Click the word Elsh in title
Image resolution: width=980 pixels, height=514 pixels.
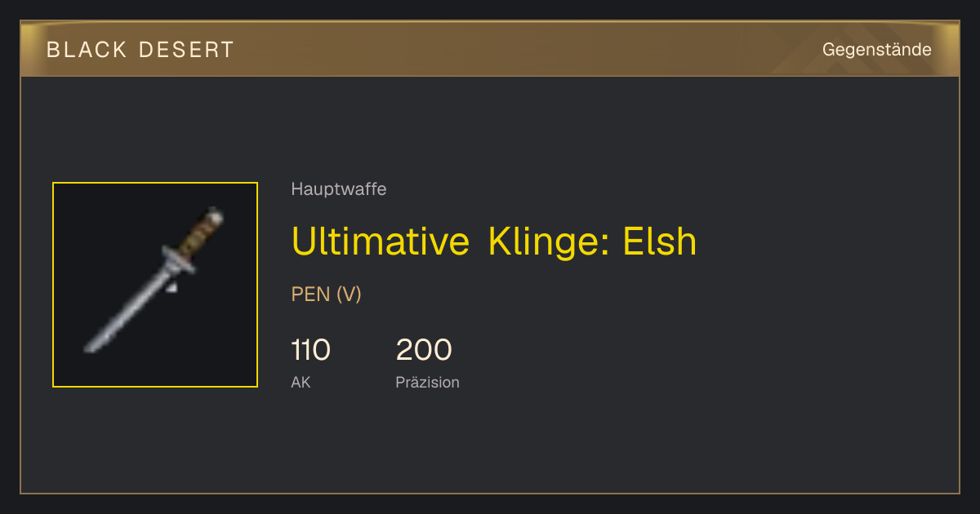[x=660, y=241]
